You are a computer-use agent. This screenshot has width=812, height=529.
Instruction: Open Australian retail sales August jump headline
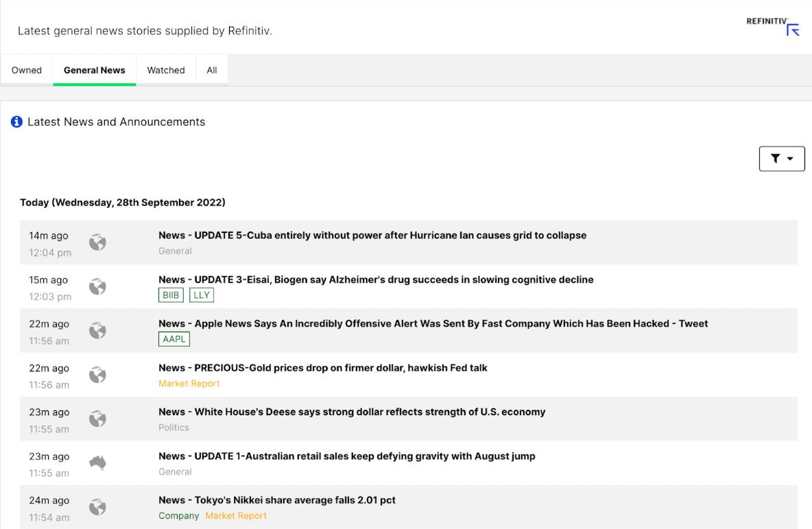(x=347, y=456)
